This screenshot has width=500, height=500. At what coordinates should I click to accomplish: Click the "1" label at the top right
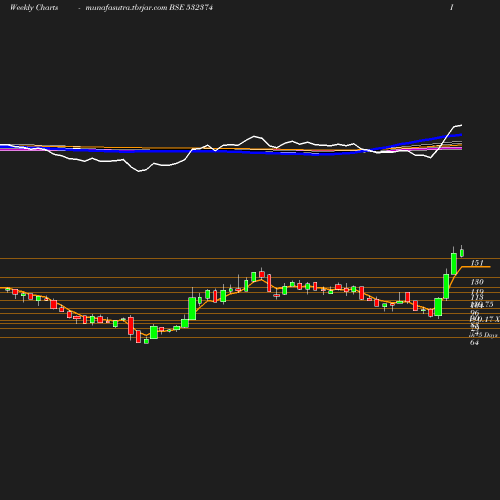[452, 7]
